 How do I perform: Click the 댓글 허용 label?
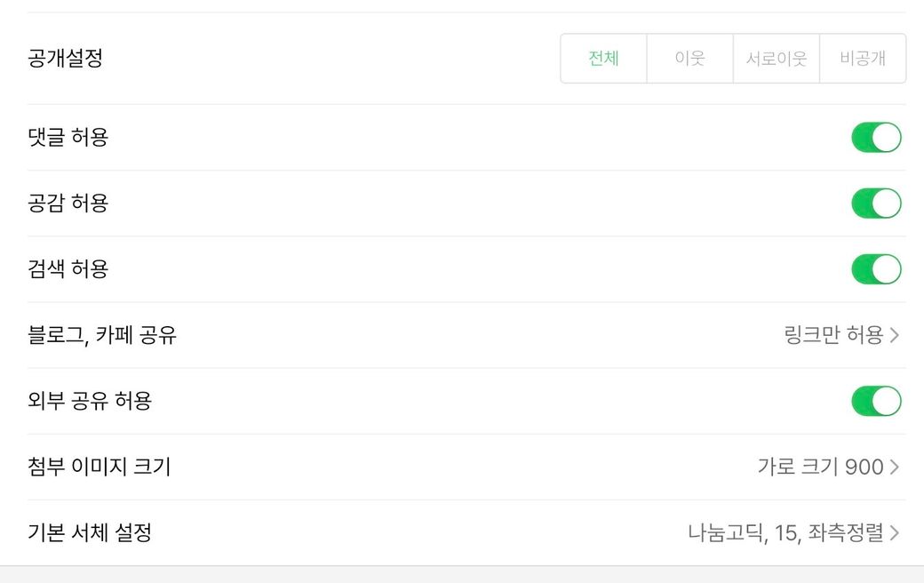tap(68, 138)
